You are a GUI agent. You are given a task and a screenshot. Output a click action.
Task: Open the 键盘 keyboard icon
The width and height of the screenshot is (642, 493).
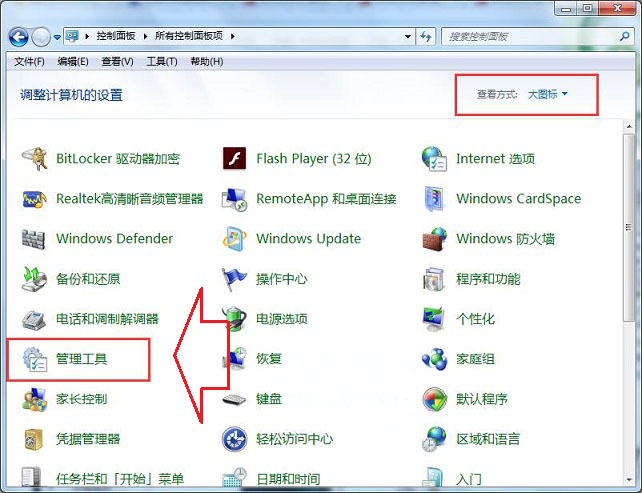click(x=234, y=399)
